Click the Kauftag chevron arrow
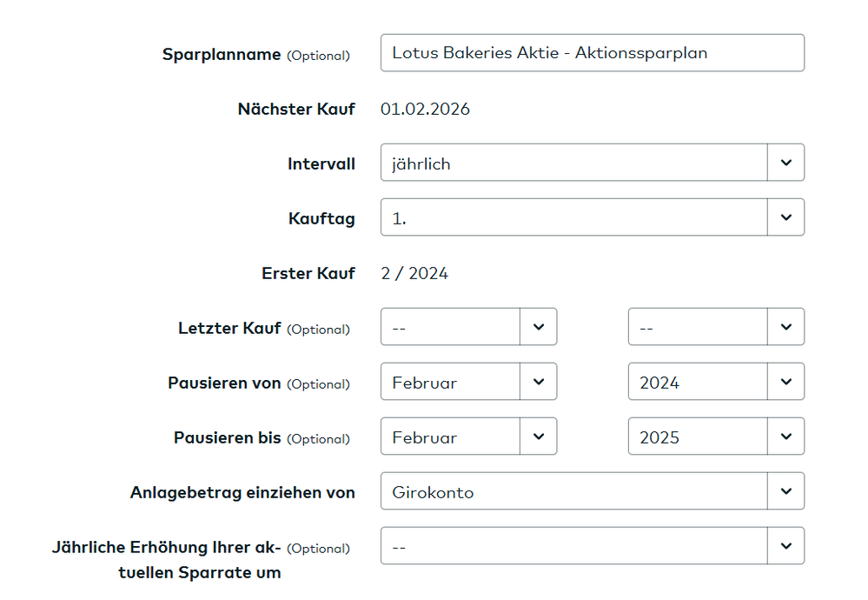This screenshot has width=868, height=600. coord(786,217)
